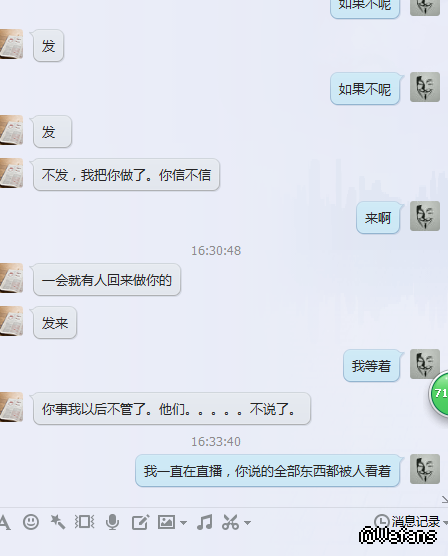The height and width of the screenshot is (556, 448).
Task: Click the mask avatar beside 来啊
Action: click(425, 216)
